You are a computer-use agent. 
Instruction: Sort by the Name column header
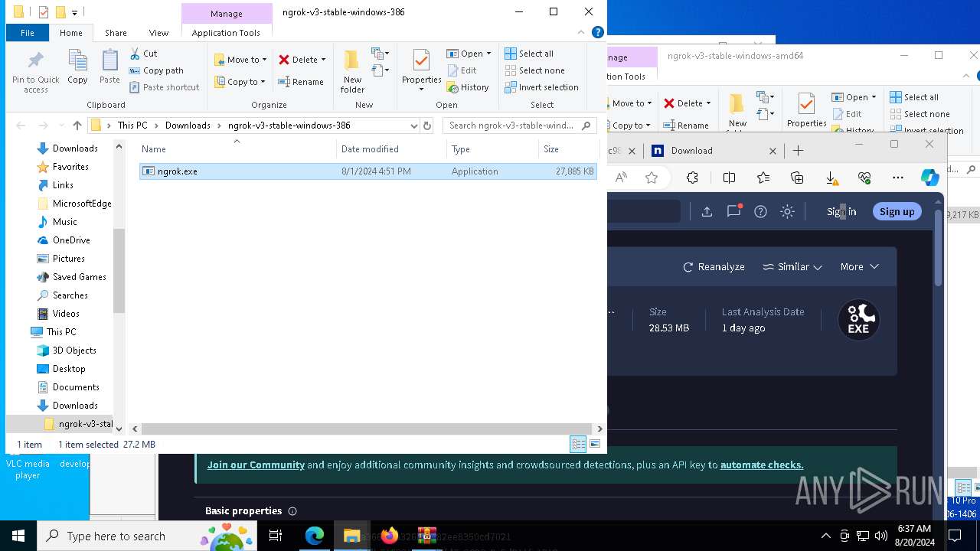pos(237,149)
